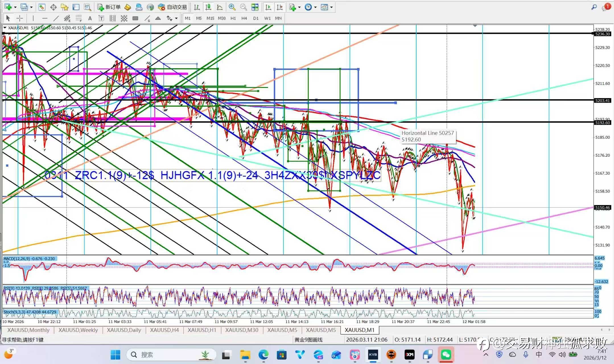Image resolution: width=614 pixels, height=364 pixels.
Task: Toggle chart auto scroll
Action: point(268,7)
